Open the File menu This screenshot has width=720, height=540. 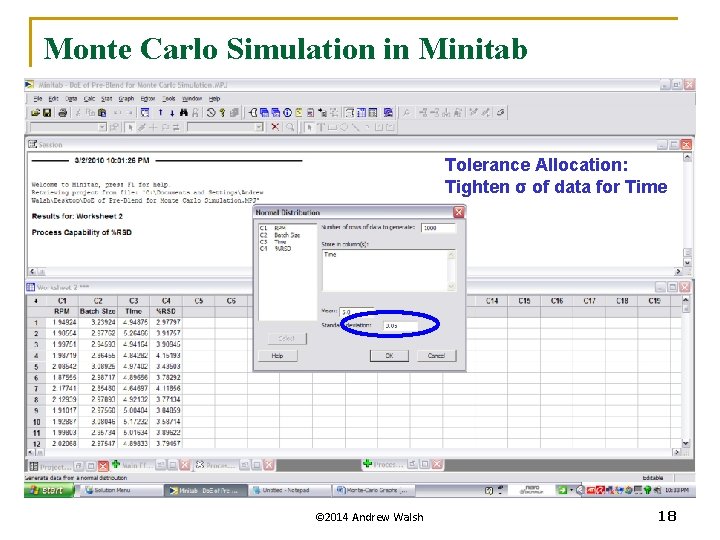click(38, 98)
